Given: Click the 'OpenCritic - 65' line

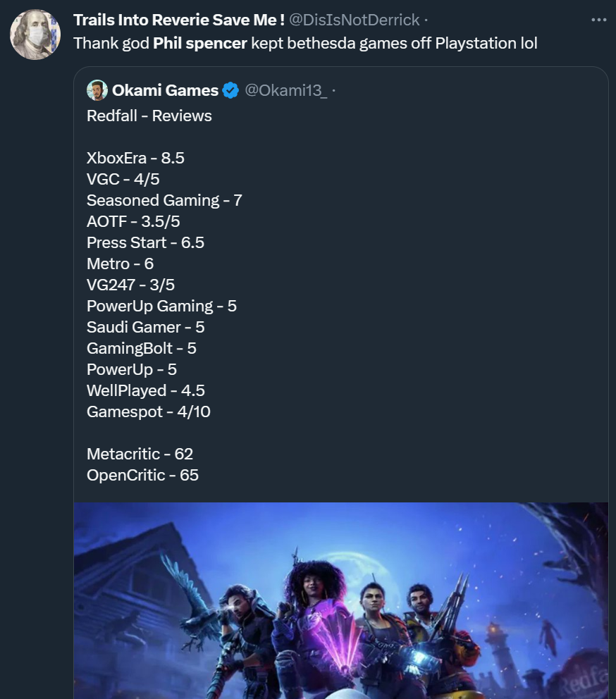Looking at the screenshot, I should click(x=142, y=475).
